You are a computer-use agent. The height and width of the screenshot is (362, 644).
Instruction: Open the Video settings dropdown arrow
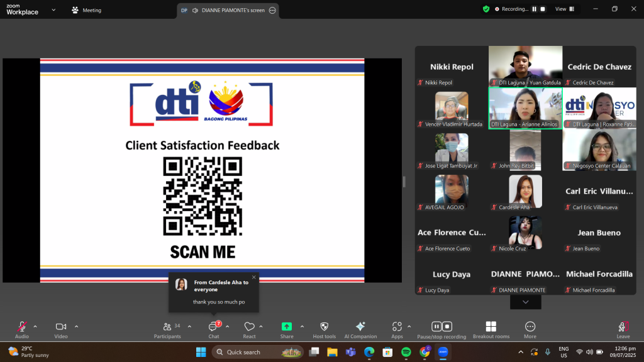click(77, 327)
